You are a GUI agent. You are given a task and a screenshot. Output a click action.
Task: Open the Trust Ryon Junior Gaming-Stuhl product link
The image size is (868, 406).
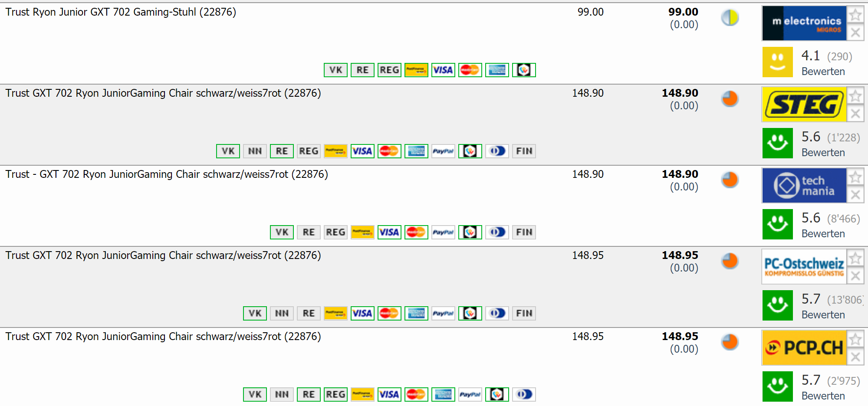pos(121,12)
